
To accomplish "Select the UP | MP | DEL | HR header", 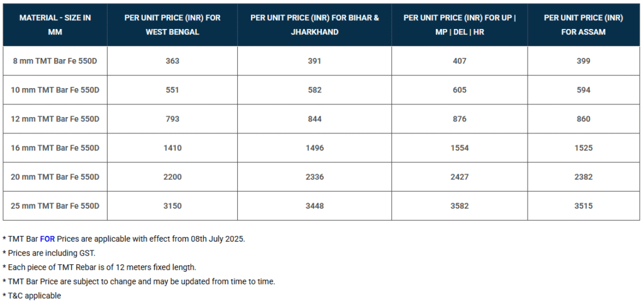I will [x=459, y=25].
